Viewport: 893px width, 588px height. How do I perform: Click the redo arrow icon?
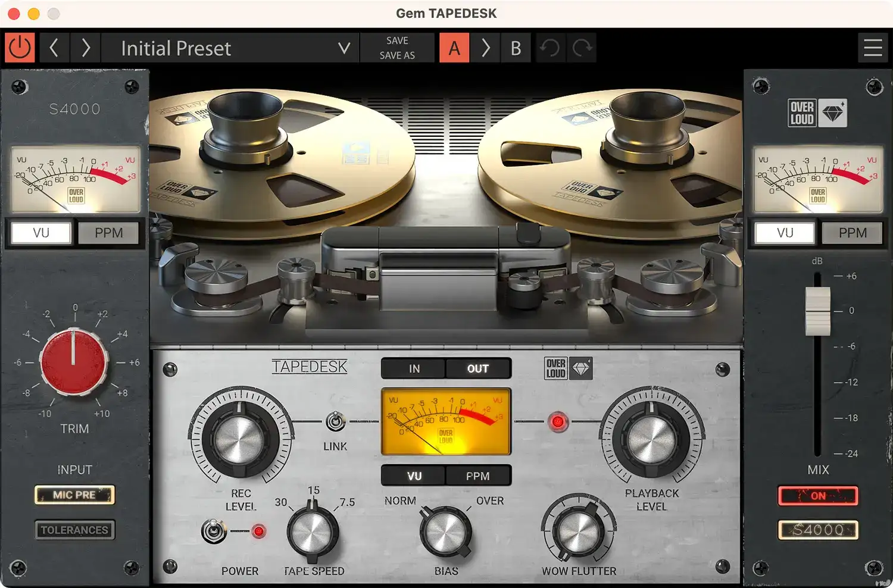(582, 48)
